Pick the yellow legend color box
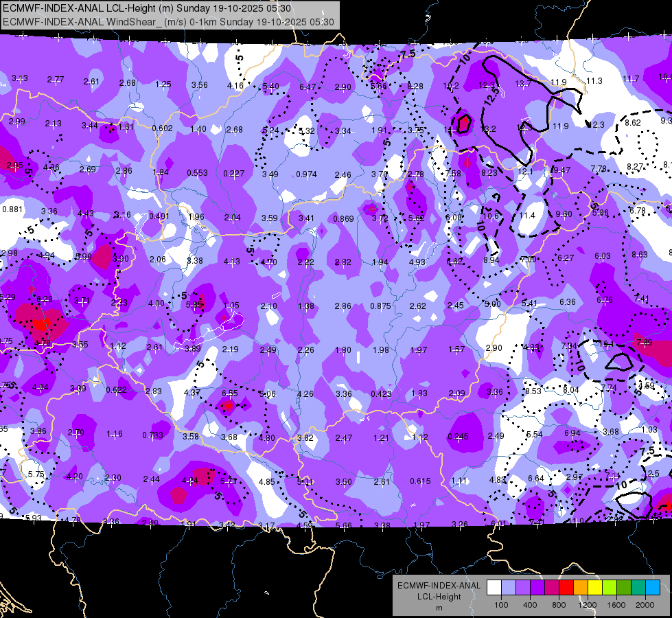Image resolution: width=672 pixels, height=618 pixels. point(595,588)
